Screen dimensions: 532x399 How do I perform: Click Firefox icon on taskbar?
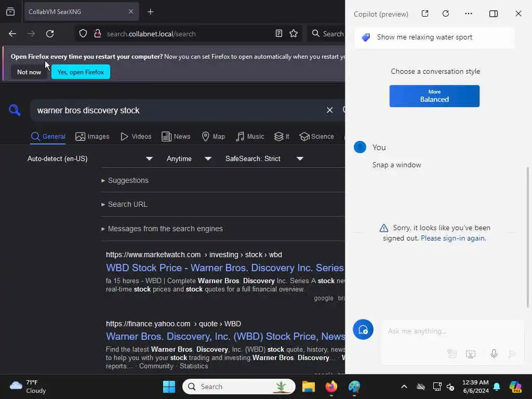tap(331, 387)
